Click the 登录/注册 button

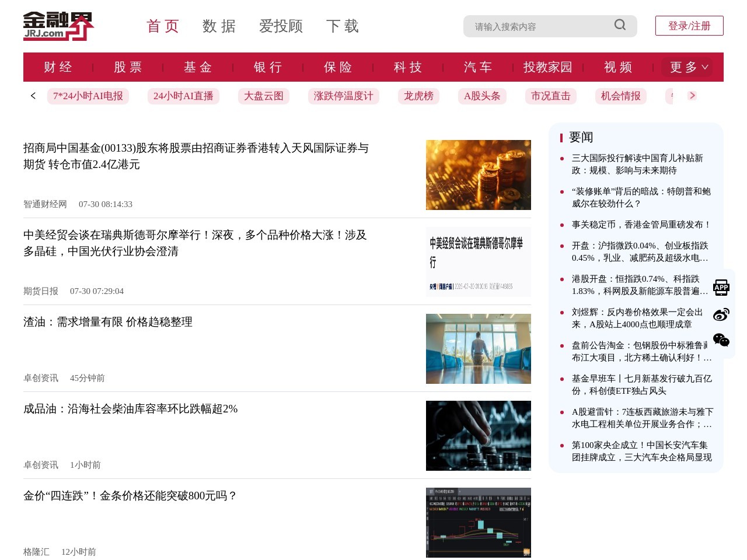pyautogui.click(x=689, y=26)
